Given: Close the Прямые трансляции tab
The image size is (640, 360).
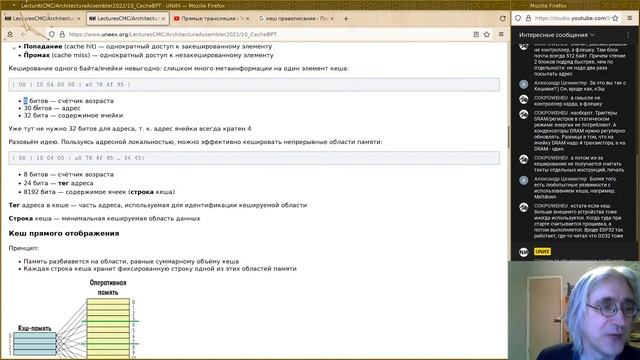Looking at the screenshot, I should 248,18.
